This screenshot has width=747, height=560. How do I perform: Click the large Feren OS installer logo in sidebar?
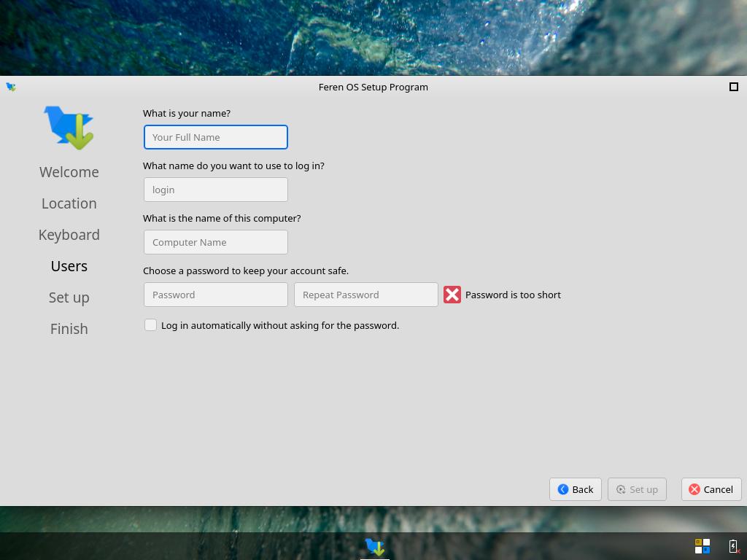pyautogui.click(x=69, y=128)
